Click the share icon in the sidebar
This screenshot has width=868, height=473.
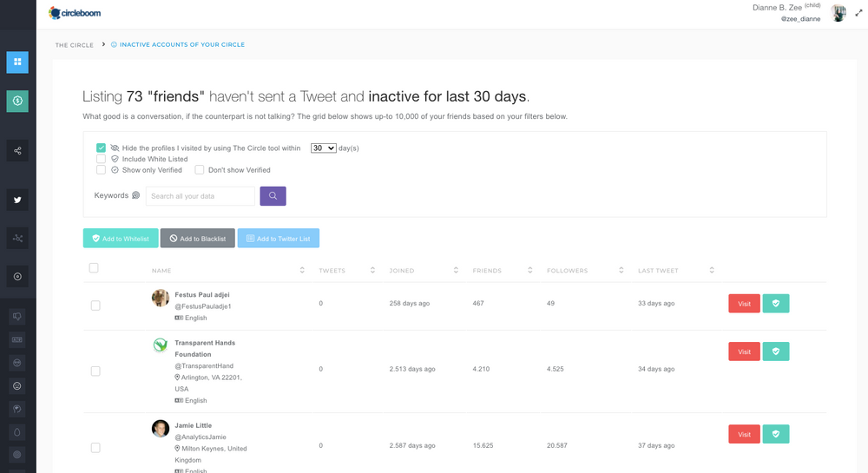[x=17, y=150]
